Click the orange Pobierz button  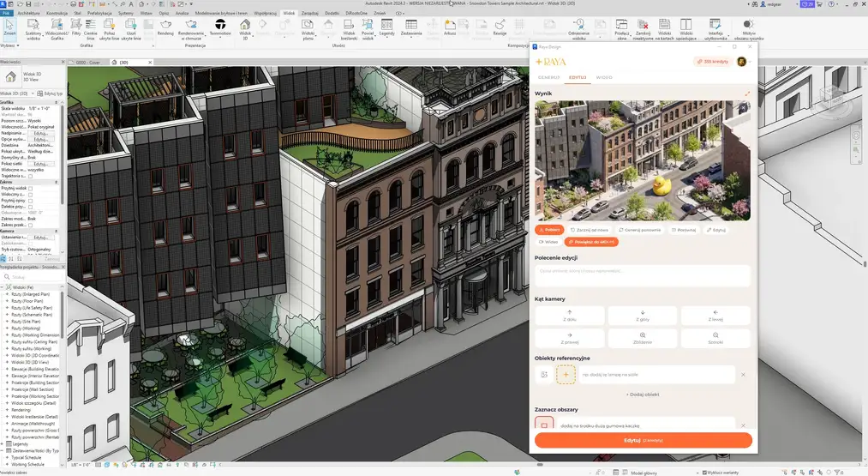coord(549,229)
